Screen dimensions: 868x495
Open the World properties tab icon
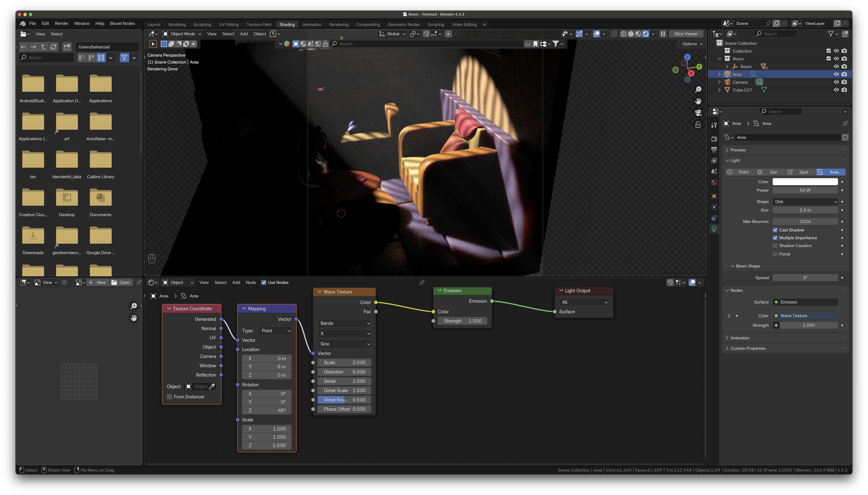(714, 183)
